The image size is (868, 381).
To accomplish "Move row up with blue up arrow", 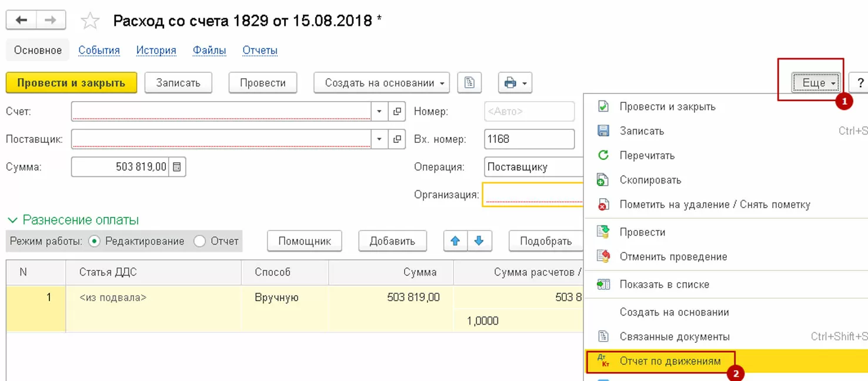I will pyautogui.click(x=455, y=241).
